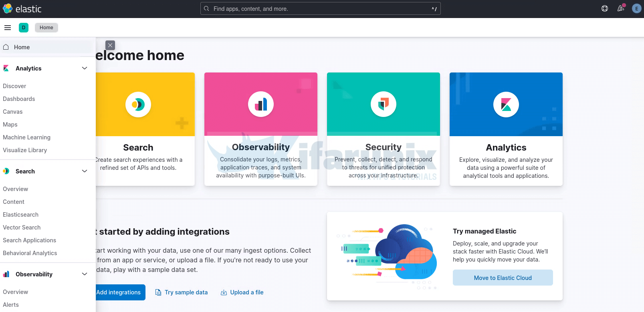Select Machine Learning nav item
Screen dimensions: 644x312
click(x=26, y=137)
